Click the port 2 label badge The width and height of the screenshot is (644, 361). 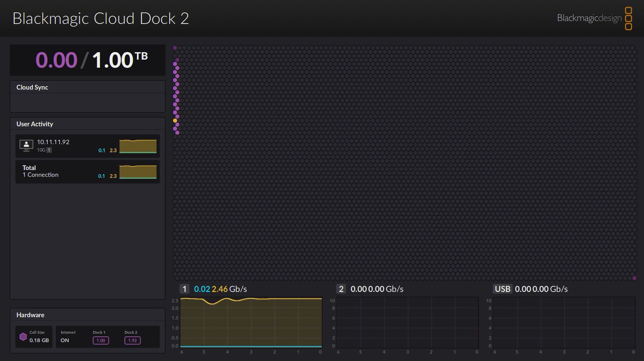click(341, 289)
